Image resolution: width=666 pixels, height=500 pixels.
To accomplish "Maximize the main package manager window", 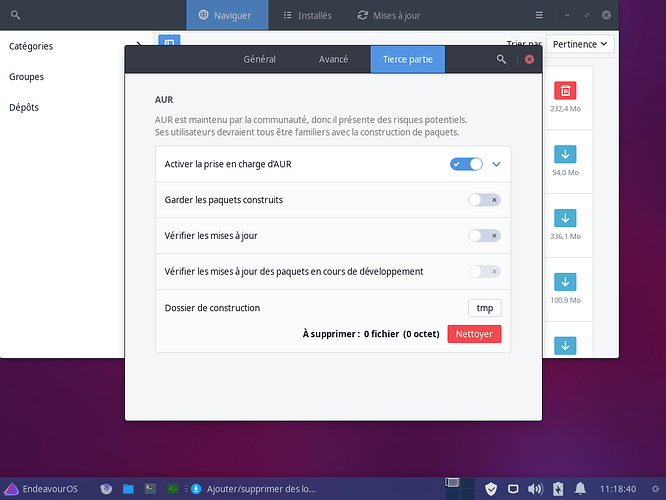I will [587, 15].
